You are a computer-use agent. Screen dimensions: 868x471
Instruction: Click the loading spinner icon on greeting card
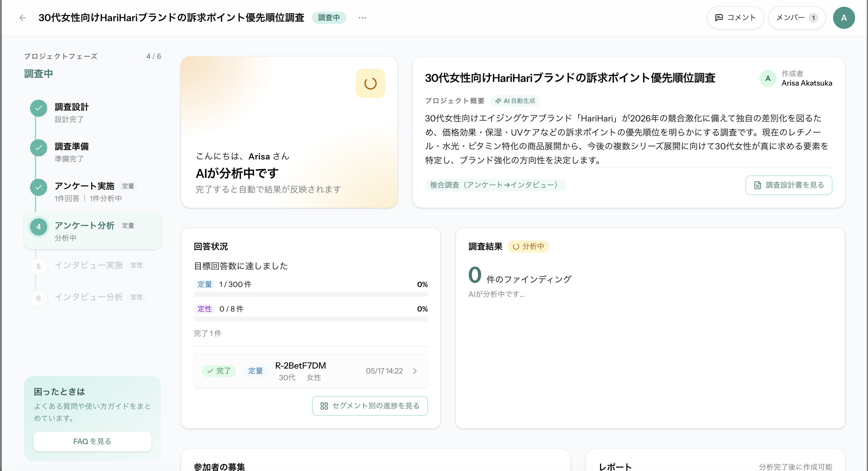[x=370, y=83]
